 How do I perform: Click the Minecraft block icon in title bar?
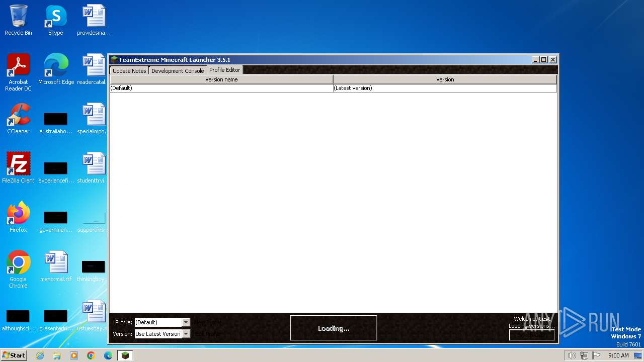pyautogui.click(x=114, y=60)
